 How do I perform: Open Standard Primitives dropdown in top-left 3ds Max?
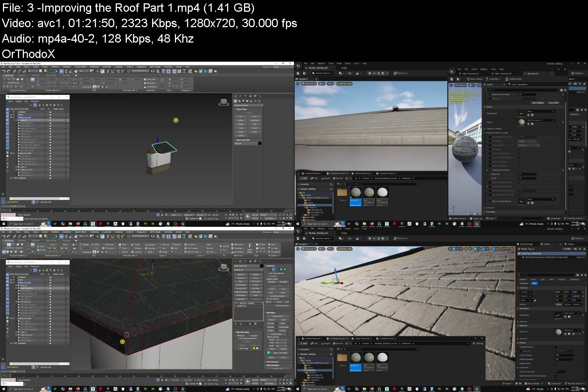coord(248,105)
